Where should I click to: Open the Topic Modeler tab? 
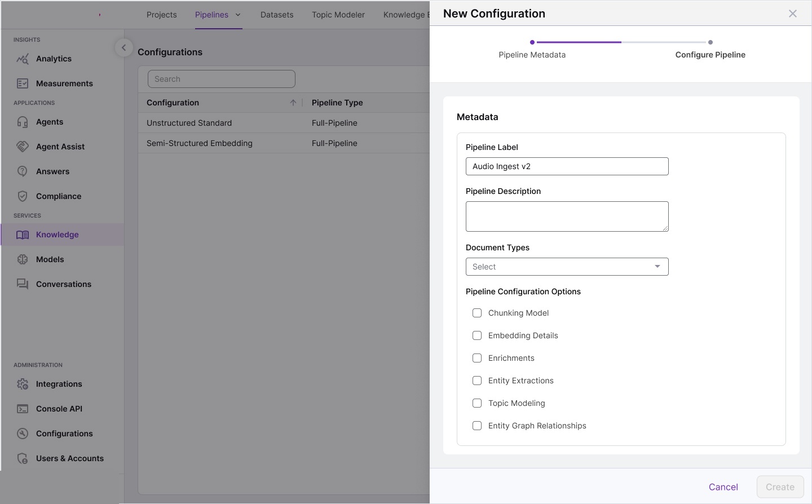(338, 15)
